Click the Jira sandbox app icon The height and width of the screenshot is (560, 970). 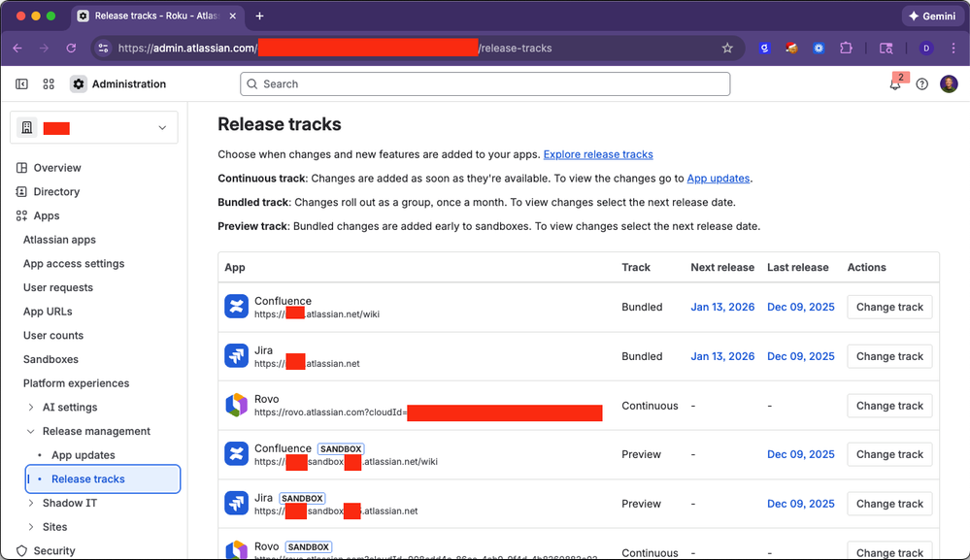click(x=236, y=504)
